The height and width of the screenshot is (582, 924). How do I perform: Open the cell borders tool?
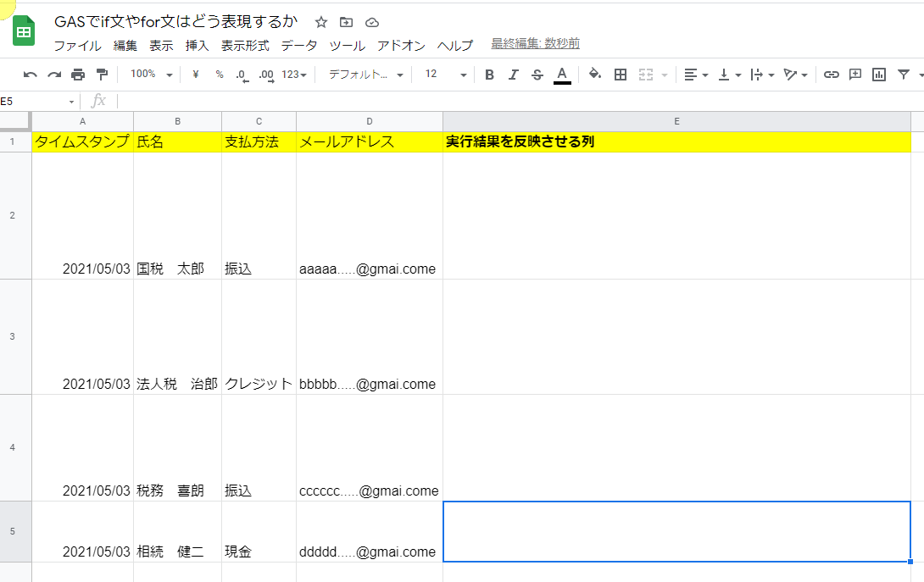click(x=621, y=75)
